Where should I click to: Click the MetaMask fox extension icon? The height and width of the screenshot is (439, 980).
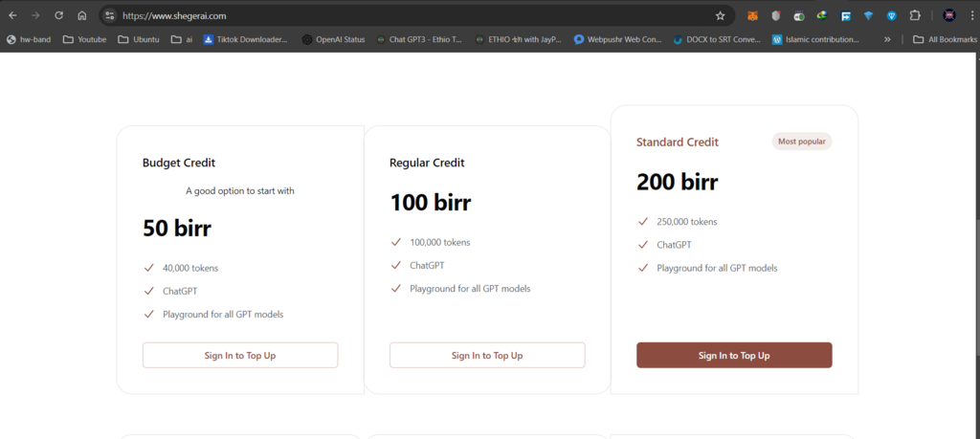click(752, 15)
